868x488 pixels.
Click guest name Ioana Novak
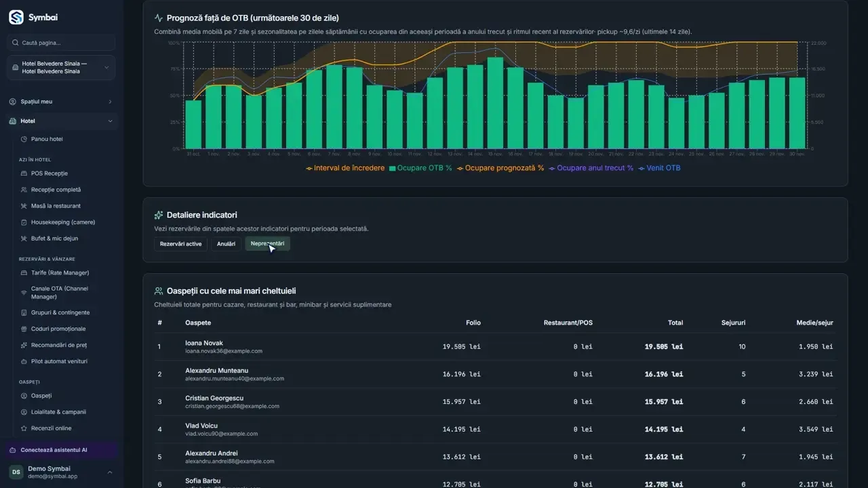tap(203, 343)
